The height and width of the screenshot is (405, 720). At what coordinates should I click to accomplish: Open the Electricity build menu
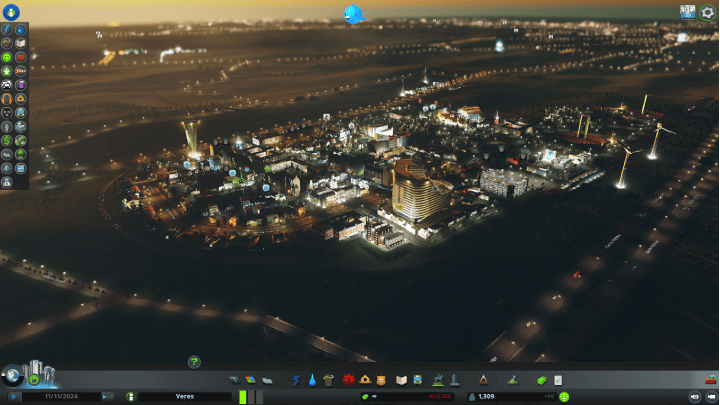tap(296, 380)
